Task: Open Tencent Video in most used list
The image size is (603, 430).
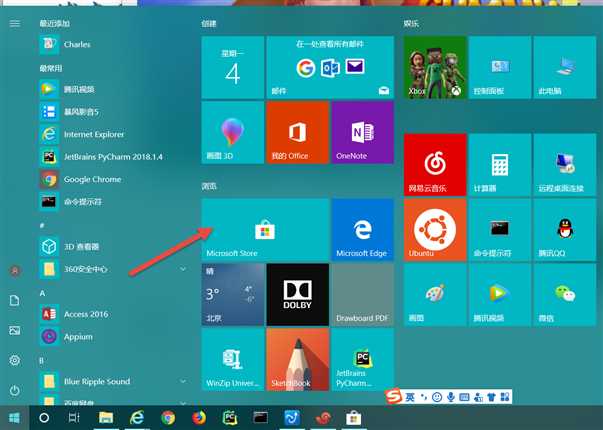Action: point(113,89)
